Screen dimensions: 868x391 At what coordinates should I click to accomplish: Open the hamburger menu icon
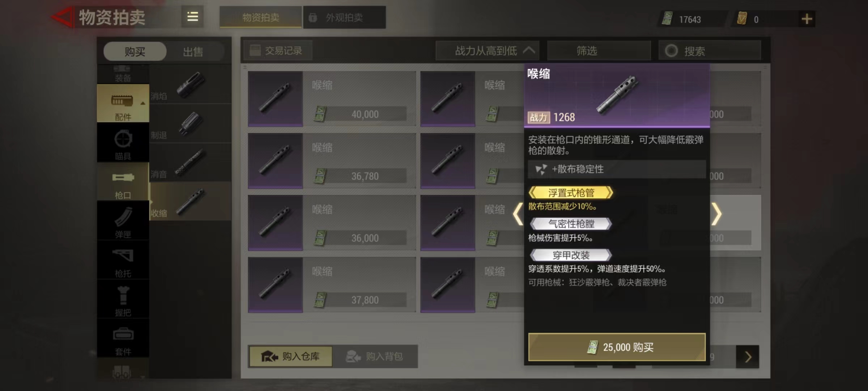[192, 17]
